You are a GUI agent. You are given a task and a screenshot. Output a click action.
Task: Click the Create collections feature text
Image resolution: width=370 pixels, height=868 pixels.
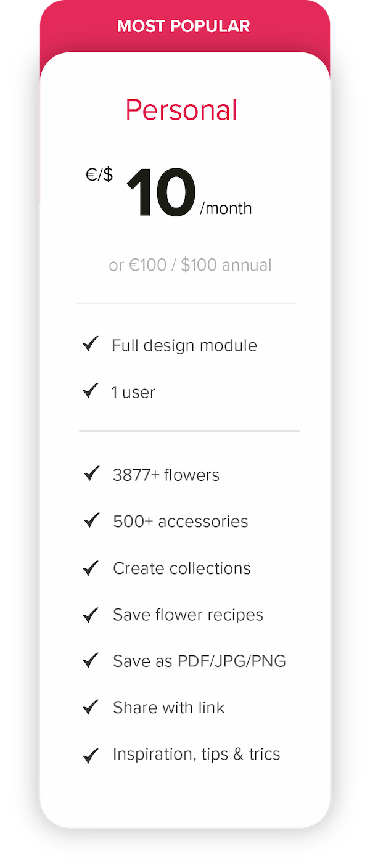[x=182, y=568]
